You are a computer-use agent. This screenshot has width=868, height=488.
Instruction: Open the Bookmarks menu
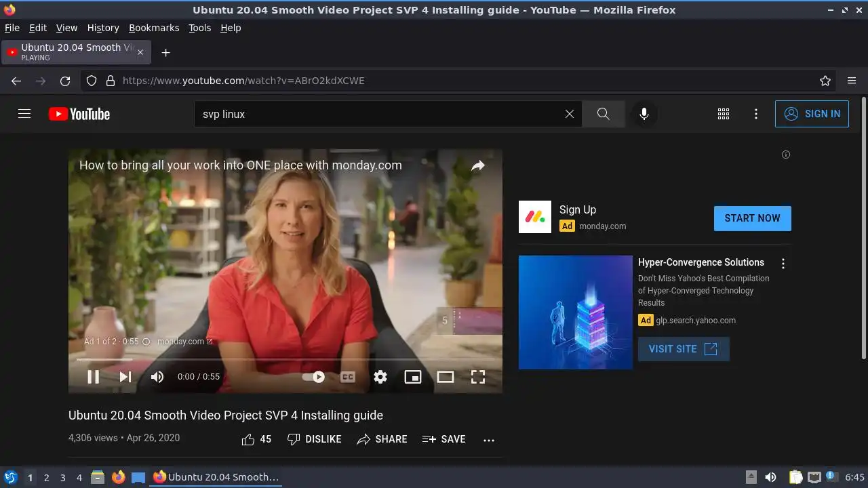coord(154,28)
